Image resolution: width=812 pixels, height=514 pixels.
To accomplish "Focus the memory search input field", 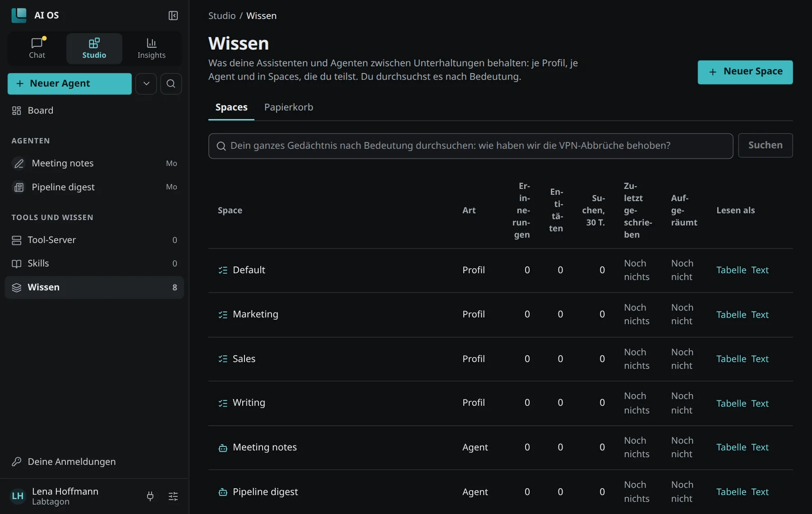I will pos(471,146).
